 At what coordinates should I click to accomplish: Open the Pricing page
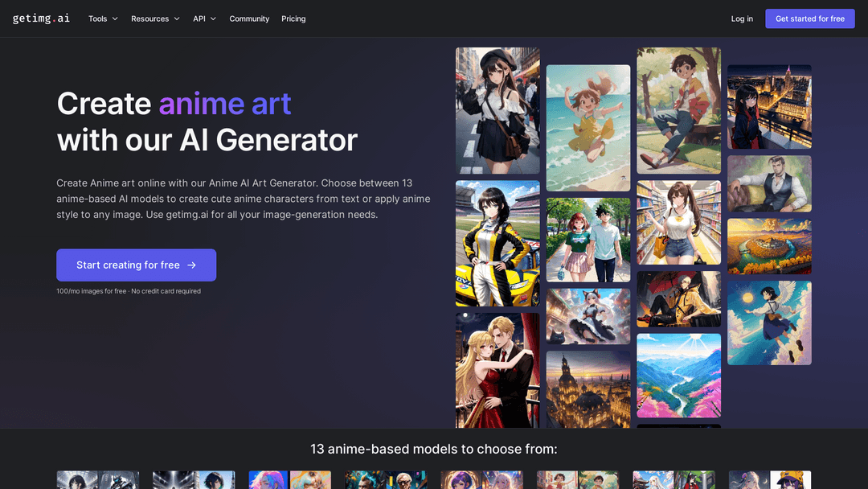coord(293,18)
